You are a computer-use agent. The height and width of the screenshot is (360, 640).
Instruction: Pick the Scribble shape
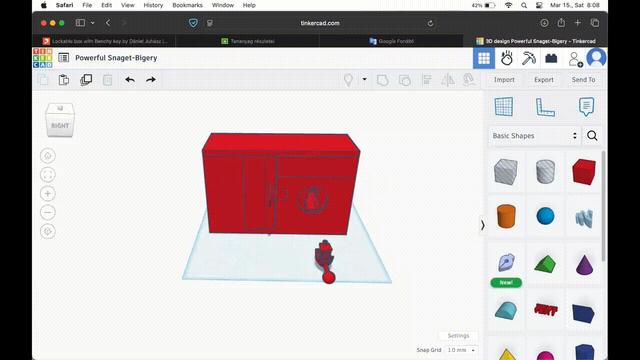coord(584,218)
